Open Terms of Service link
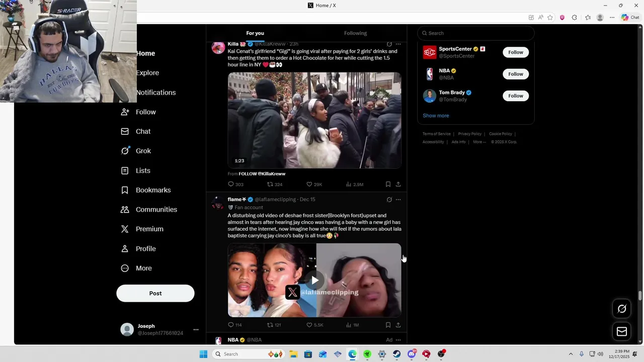 coord(436,134)
